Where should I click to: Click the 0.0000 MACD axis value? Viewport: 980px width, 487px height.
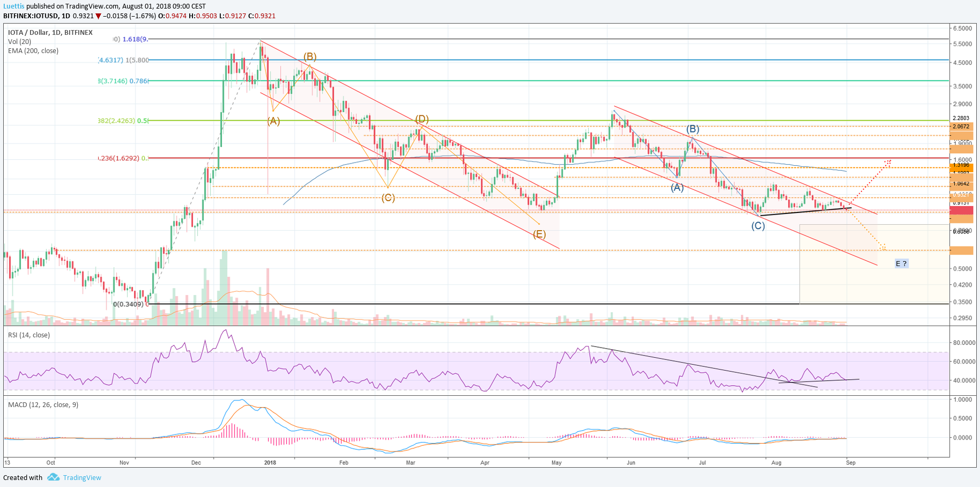[962, 438]
